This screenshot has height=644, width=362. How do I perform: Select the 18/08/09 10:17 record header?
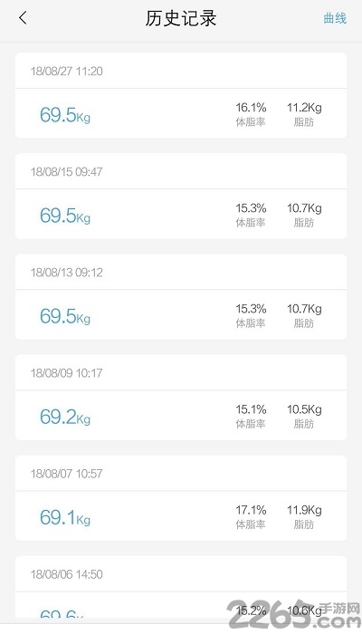tap(181, 372)
